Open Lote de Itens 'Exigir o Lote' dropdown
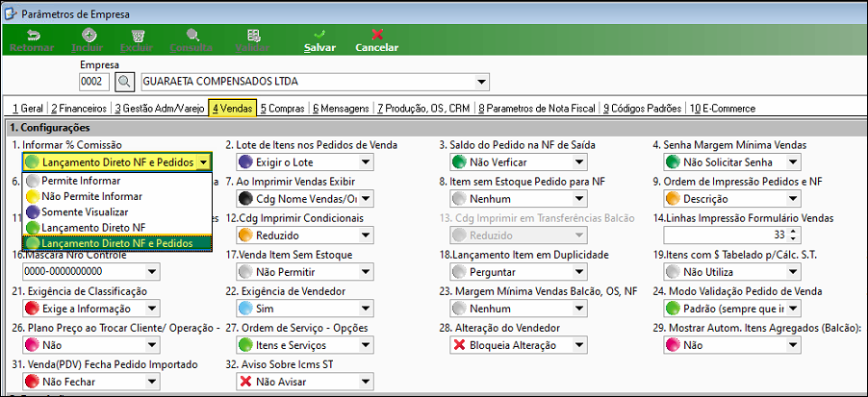 click(366, 162)
